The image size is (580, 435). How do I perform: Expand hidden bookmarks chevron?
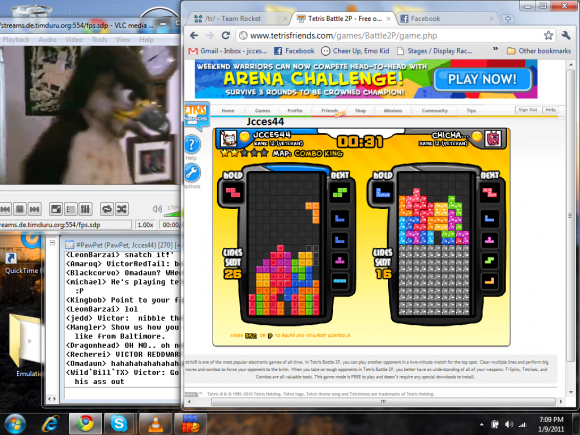tap(495, 49)
